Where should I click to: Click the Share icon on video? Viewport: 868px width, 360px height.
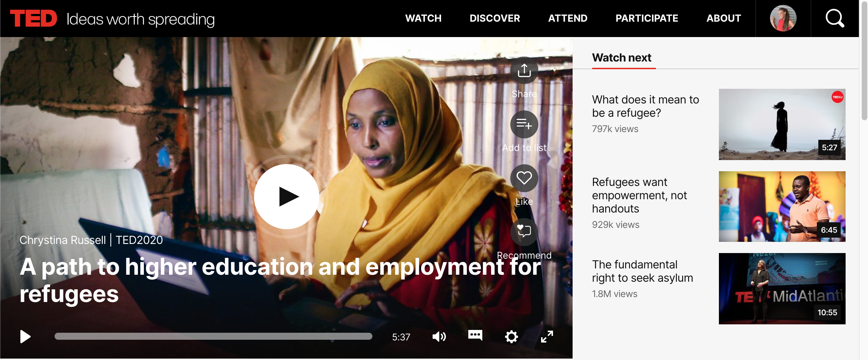[524, 70]
